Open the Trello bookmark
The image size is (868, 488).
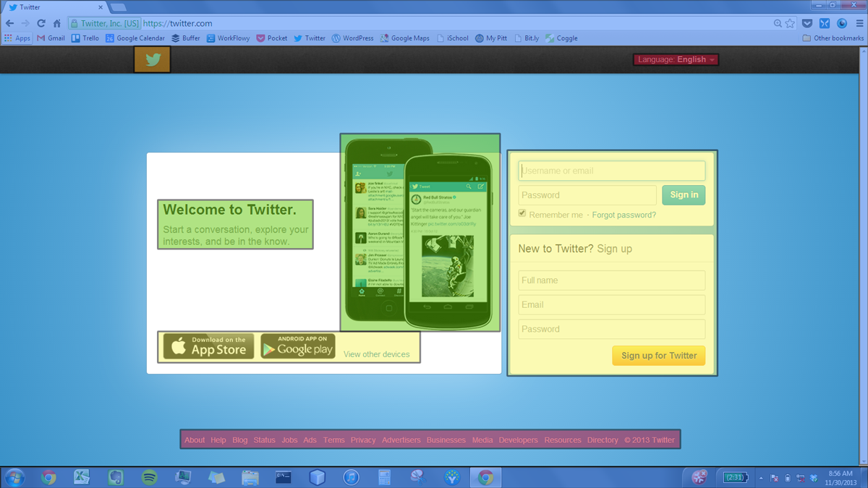85,38
